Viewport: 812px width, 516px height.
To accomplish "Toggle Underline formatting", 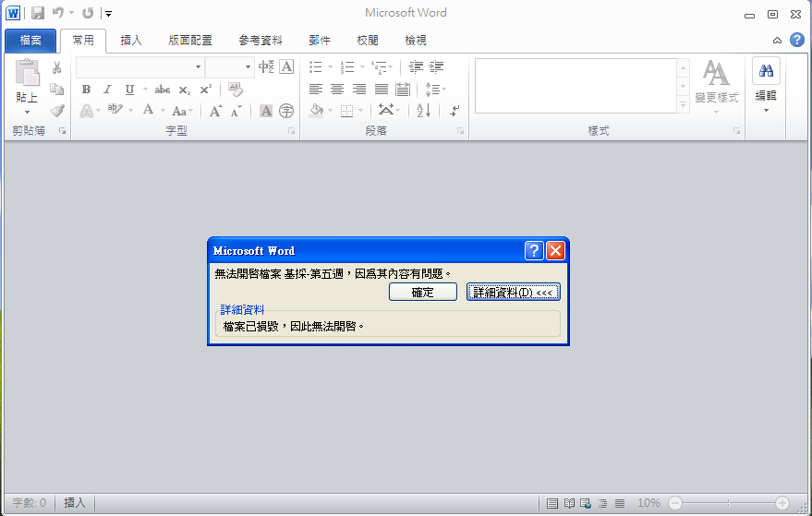I will pos(129,90).
